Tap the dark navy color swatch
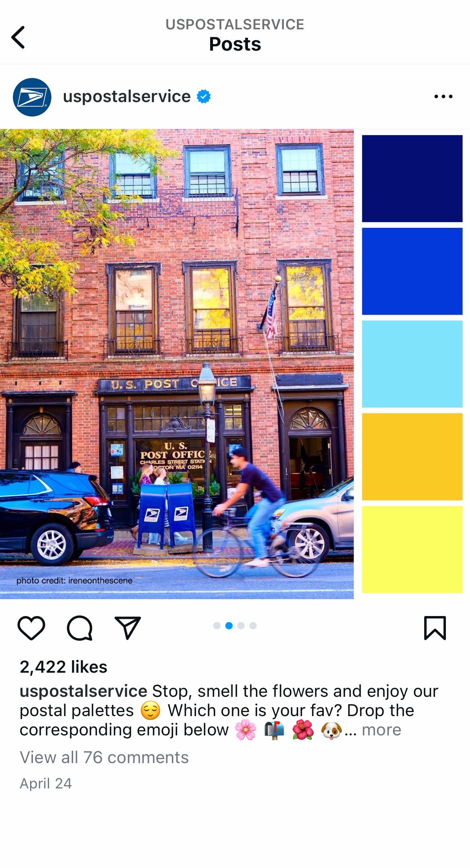 (412, 178)
